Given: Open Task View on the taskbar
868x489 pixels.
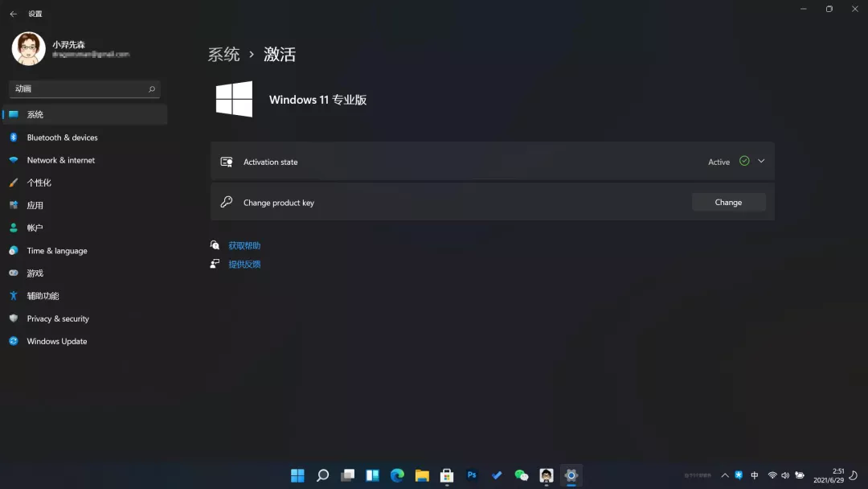Looking at the screenshot, I should pos(348,475).
